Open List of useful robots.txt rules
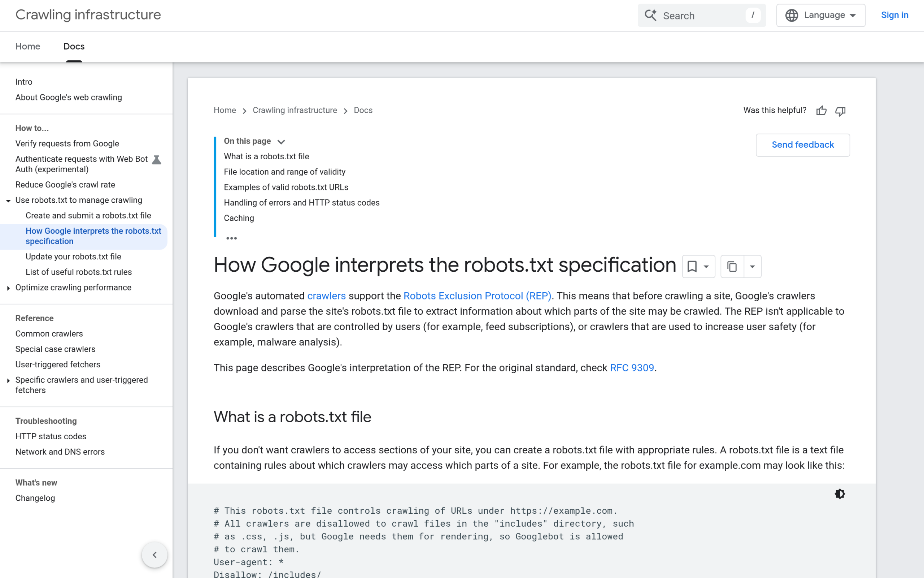 pyautogui.click(x=79, y=272)
